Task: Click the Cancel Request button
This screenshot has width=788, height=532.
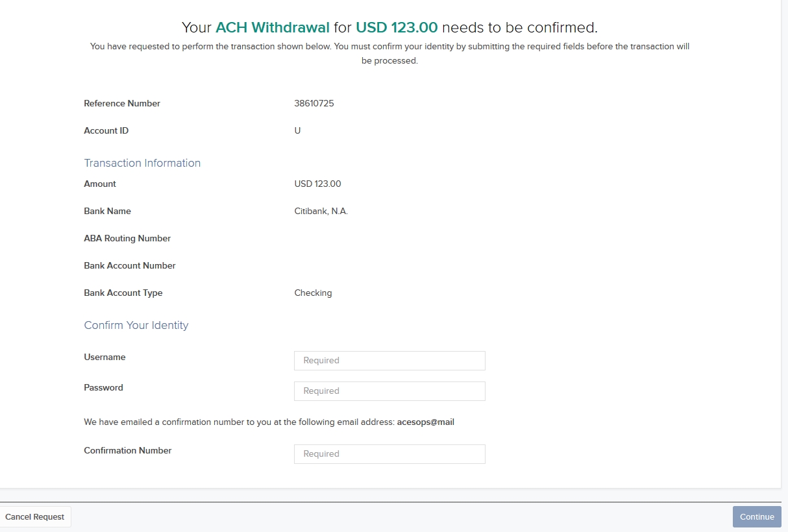Action: pyautogui.click(x=35, y=517)
